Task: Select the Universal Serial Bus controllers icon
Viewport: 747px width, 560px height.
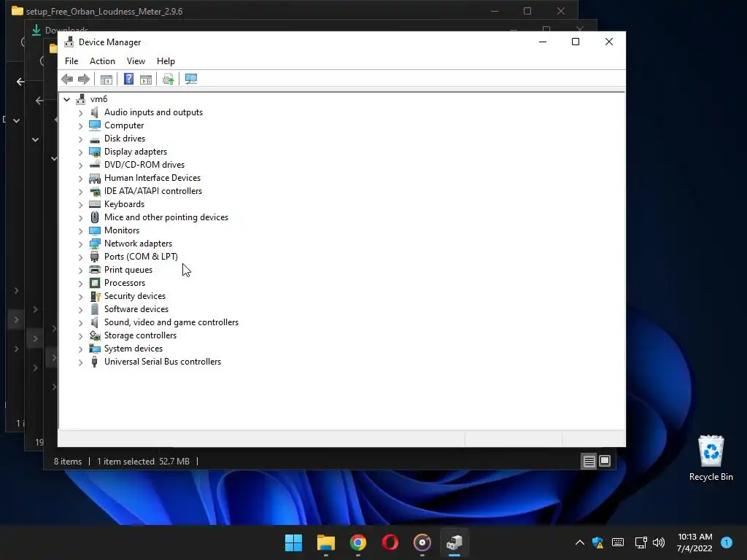Action: [x=95, y=362]
